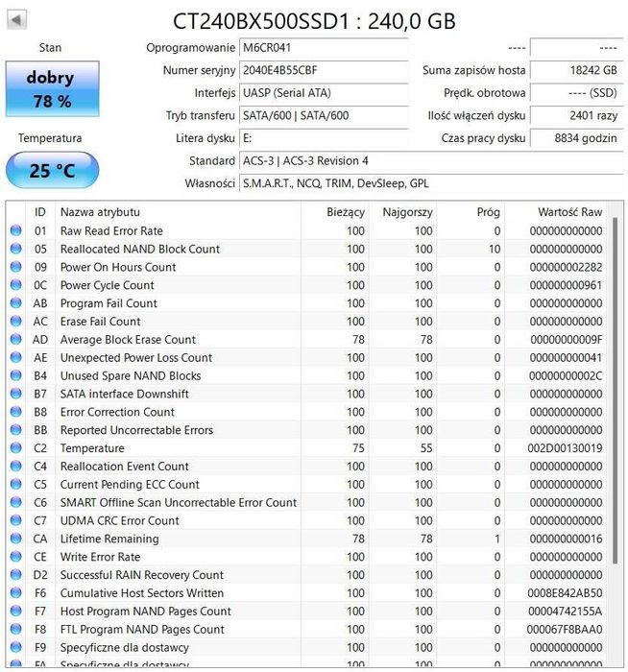Click the blank top-right info field with dashes
Viewport: 628px width, 672px height.
[576, 48]
